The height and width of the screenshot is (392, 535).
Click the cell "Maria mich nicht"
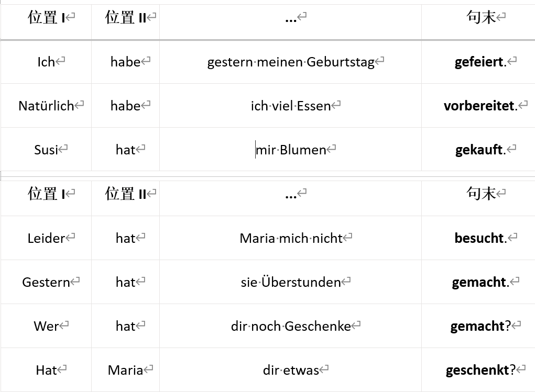click(x=291, y=239)
